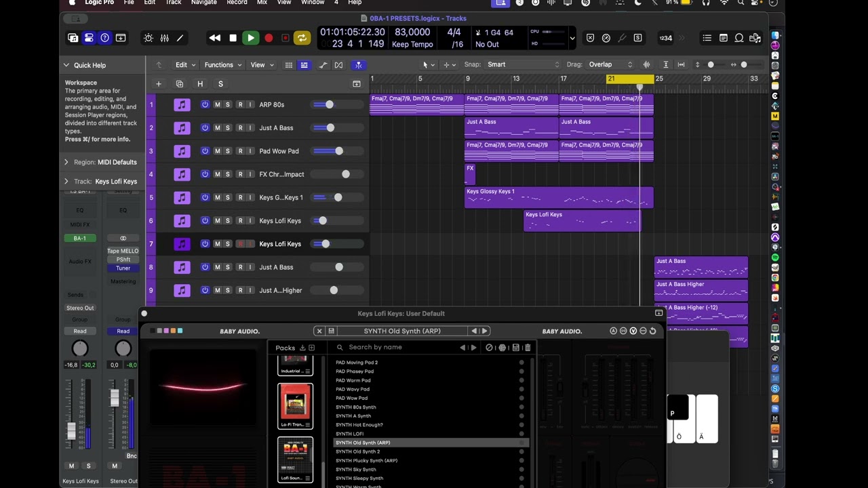Screen dimensions: 868x488
Task: Open the Mixer faders icon
Action: click(x=164, y=38)
